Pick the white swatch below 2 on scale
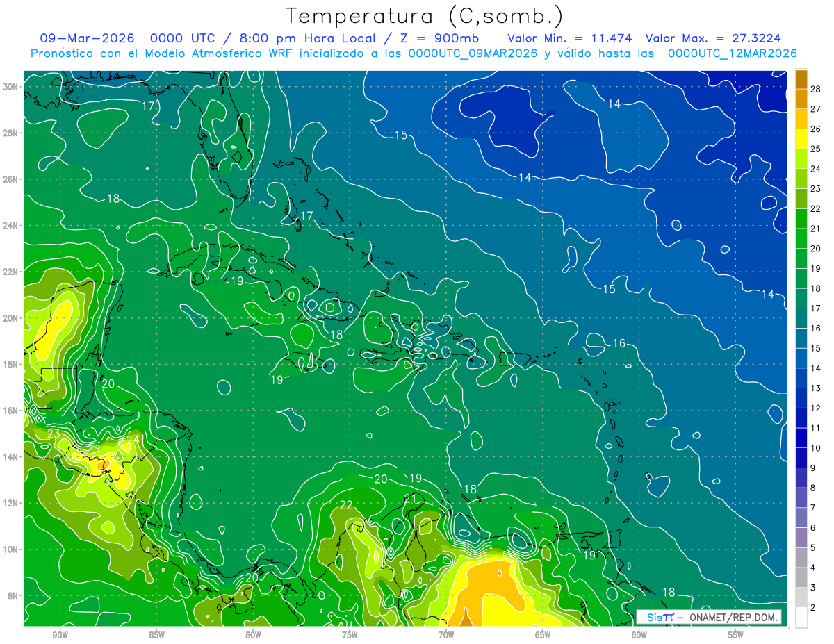Image resolution: width=834 pixels, height=644 pixels. click(801, 618)
